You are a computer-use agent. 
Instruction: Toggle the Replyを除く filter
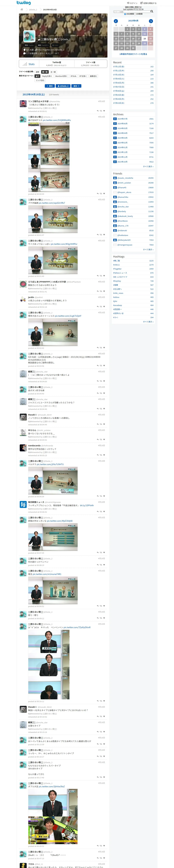pyautogui.click(x=47, y=76)
